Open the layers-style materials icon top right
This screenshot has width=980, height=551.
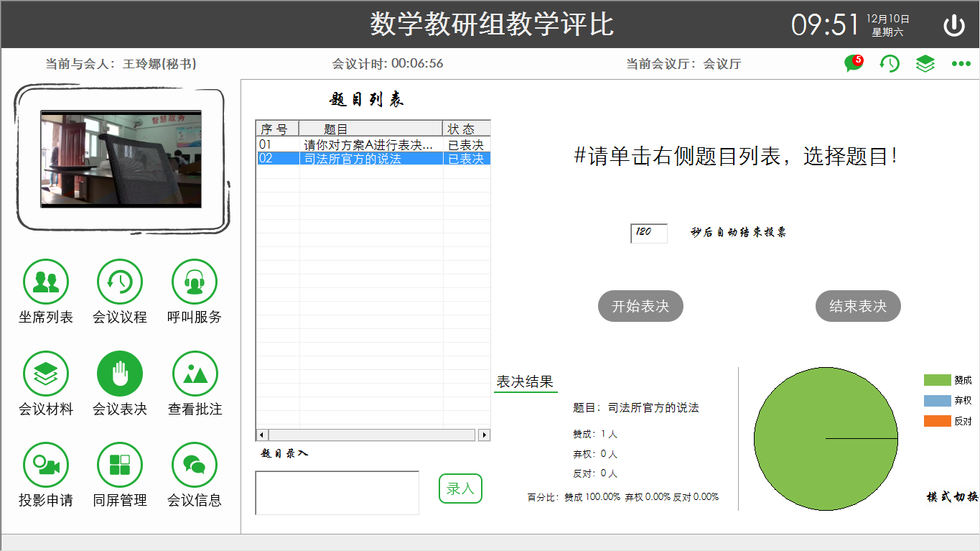[x=925, y=63]
